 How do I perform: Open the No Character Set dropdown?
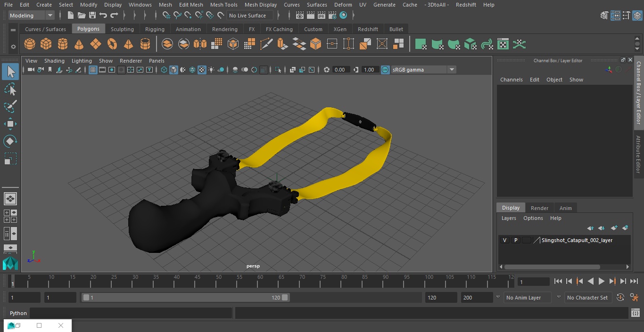click(x=587, y=298)
